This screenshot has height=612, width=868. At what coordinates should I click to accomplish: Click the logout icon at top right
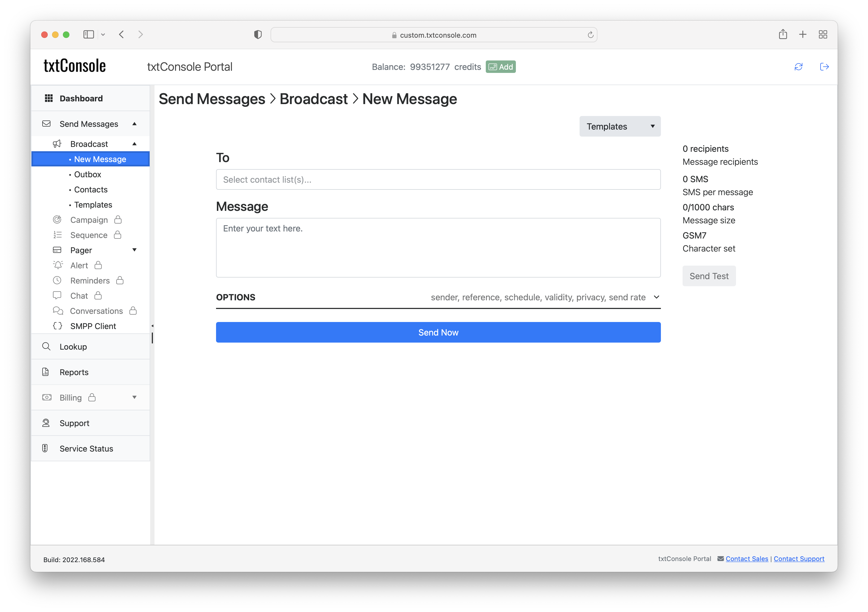tap(824, 67)
